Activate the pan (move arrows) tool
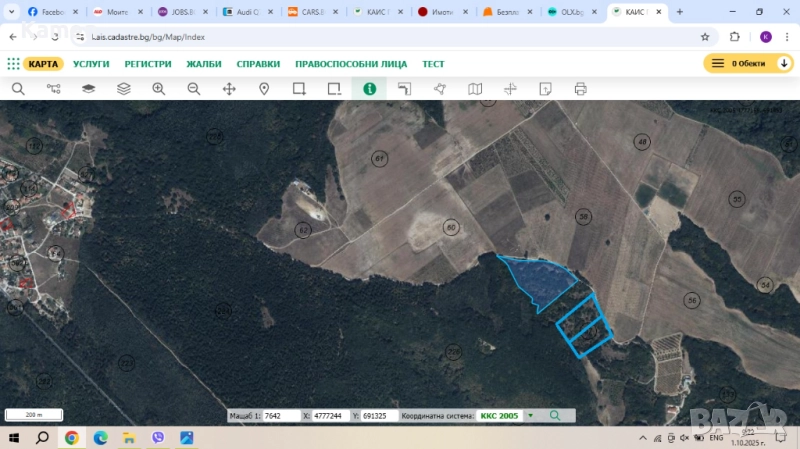800x449 pixels. click(x=229, y=88)
